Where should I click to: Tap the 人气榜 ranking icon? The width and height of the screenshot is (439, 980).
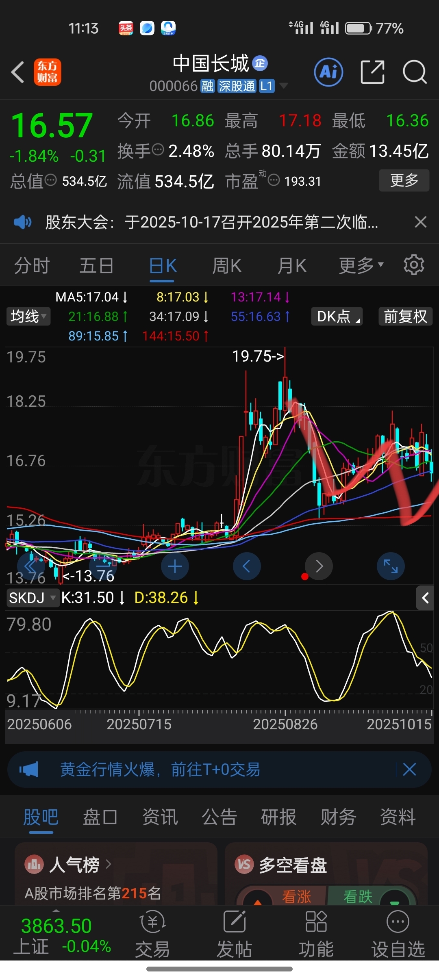tap(34, 865)
